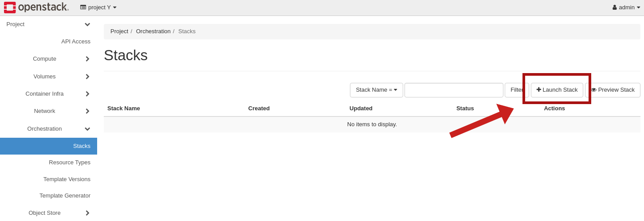The height and width of the screenshot is (221, 644).
Task: Expand the Compute menu chevron
Action: [x=87, y=59]
